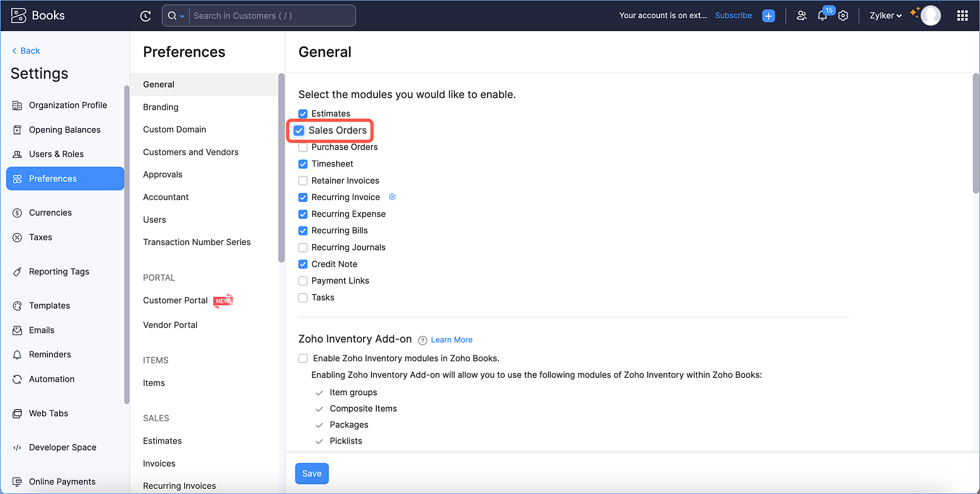Click the Emails envelope icon

coord(17,330)
